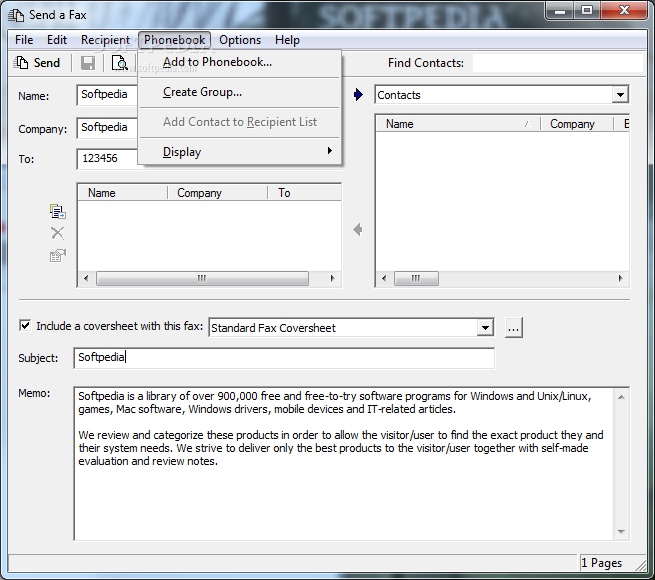Choose Add to Phonebook... menu entry
Viewport: 655px width, 580px height.
[240, 62]
